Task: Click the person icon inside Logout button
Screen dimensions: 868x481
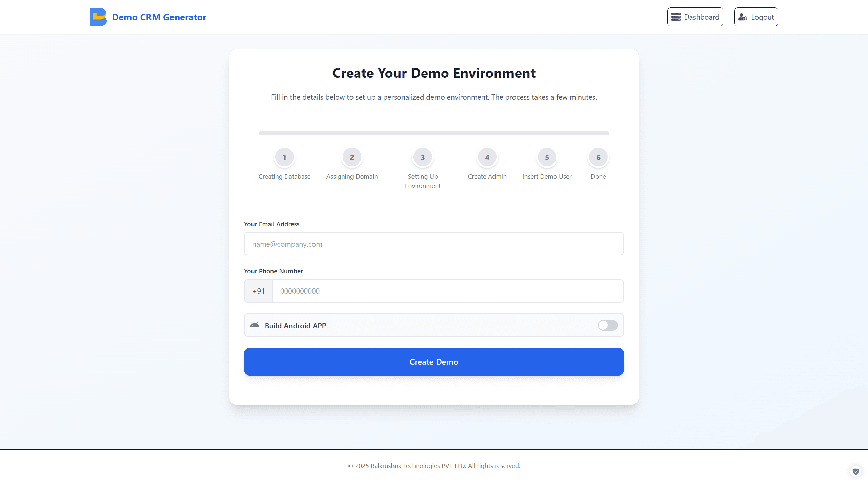Action: point(742,17)
